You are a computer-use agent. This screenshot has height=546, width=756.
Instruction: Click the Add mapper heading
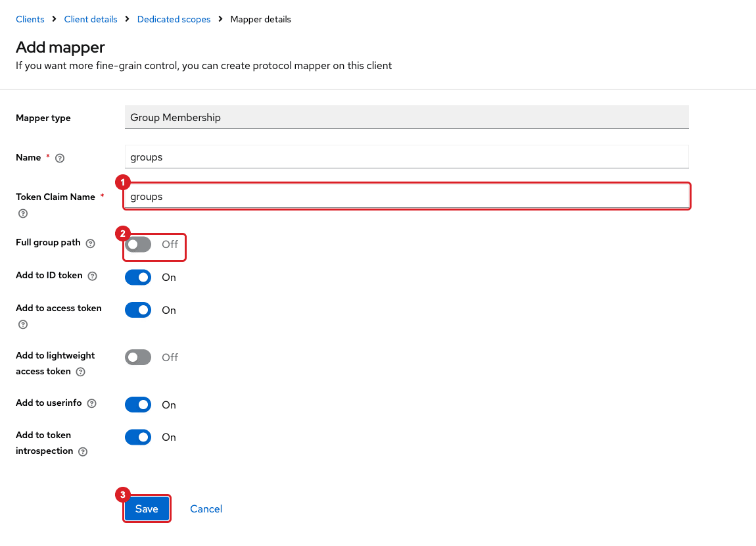(x=60, y=47)
